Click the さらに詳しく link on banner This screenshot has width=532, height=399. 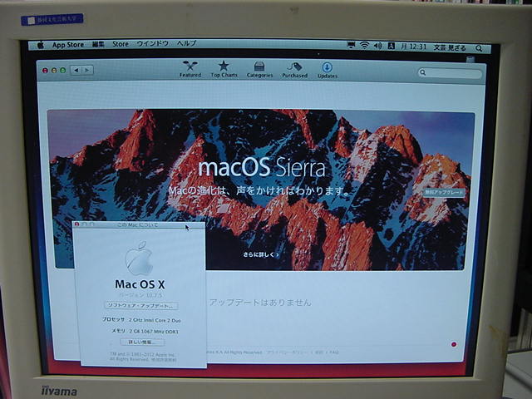click(x=260, y=254)
